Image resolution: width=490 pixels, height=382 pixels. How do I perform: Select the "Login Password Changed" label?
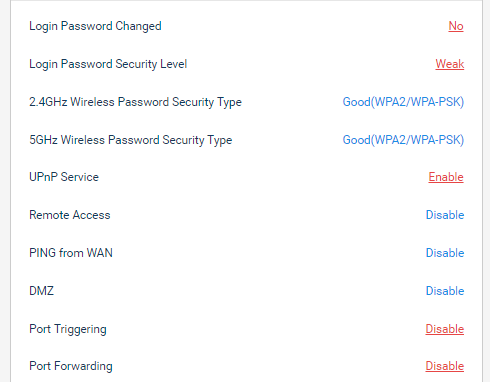click(x=95, y=26)
